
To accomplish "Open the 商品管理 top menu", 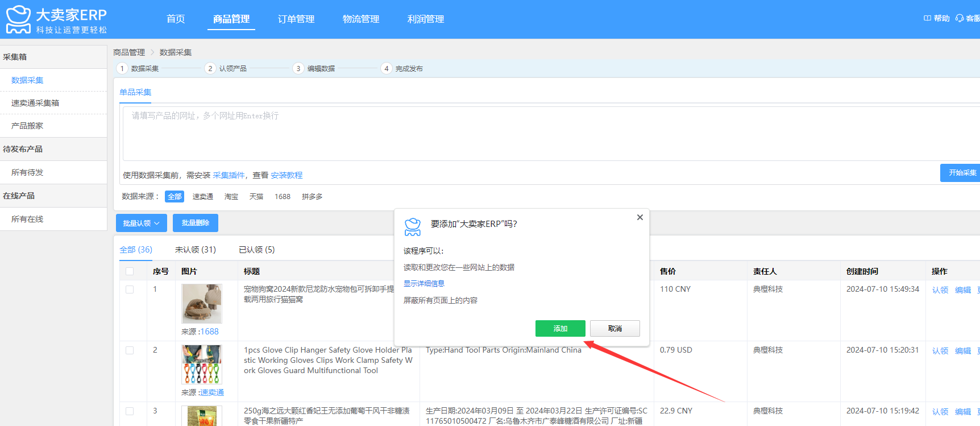I will [x=231, y=19].
